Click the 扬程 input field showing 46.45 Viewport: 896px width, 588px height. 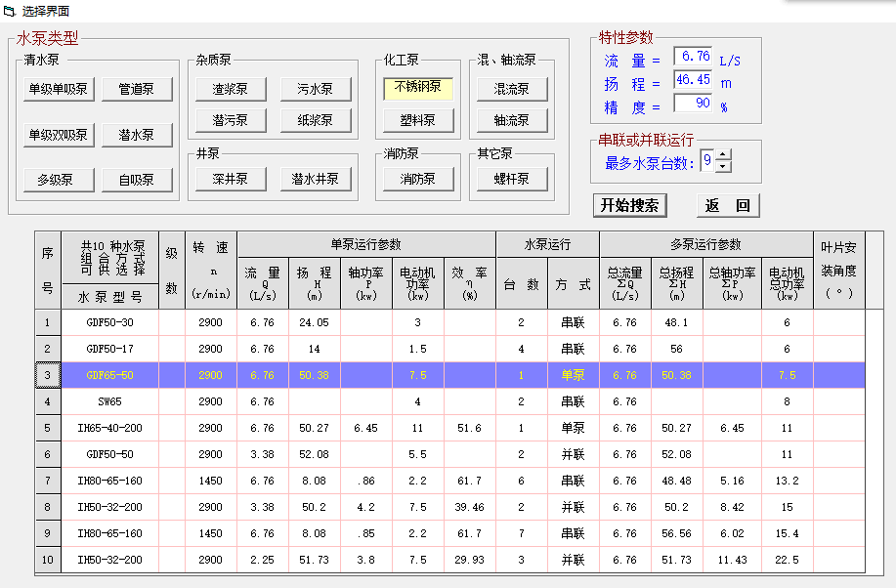(x=693, y=79)
